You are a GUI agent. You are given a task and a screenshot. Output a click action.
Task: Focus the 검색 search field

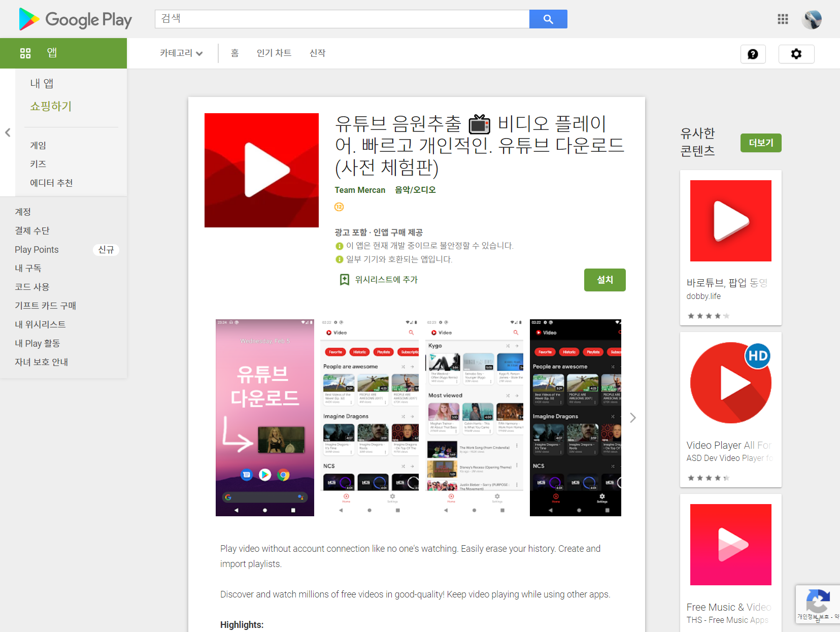[342, 19]
